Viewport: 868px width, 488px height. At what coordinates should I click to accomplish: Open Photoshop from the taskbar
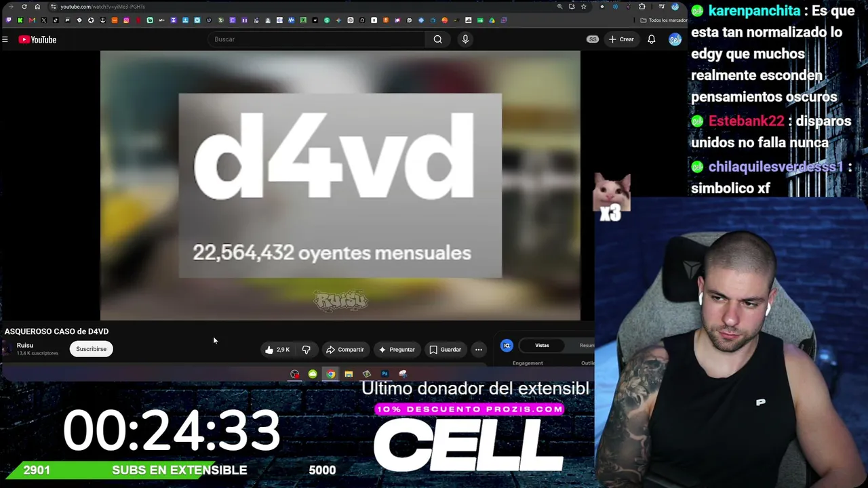click(x=384, y=374)
